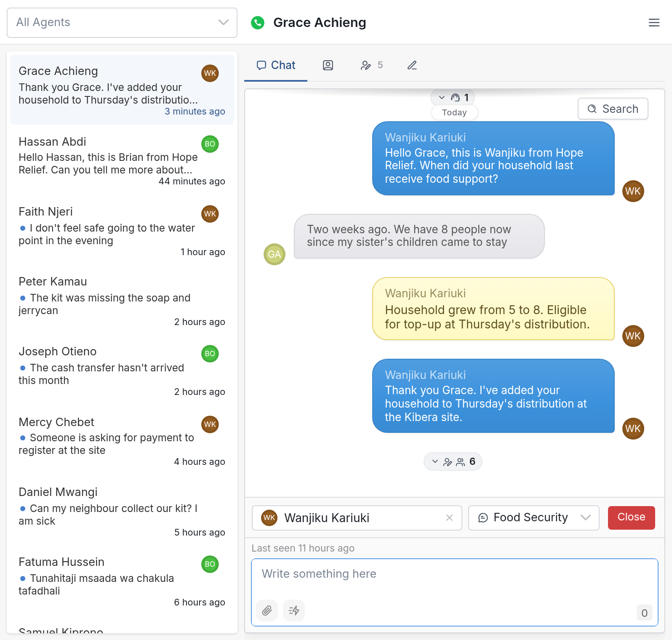
Task: Open Grace Achieng conversation in list
Action: [122, 90]
